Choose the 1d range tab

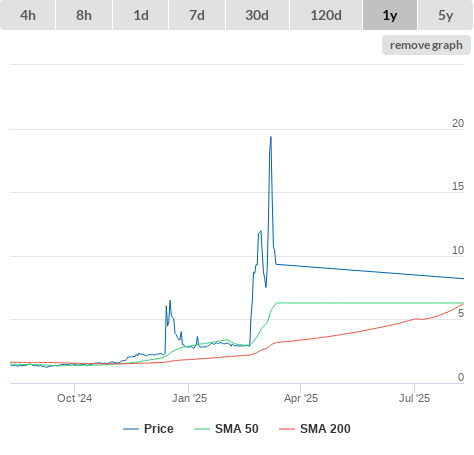click(141, 15)
